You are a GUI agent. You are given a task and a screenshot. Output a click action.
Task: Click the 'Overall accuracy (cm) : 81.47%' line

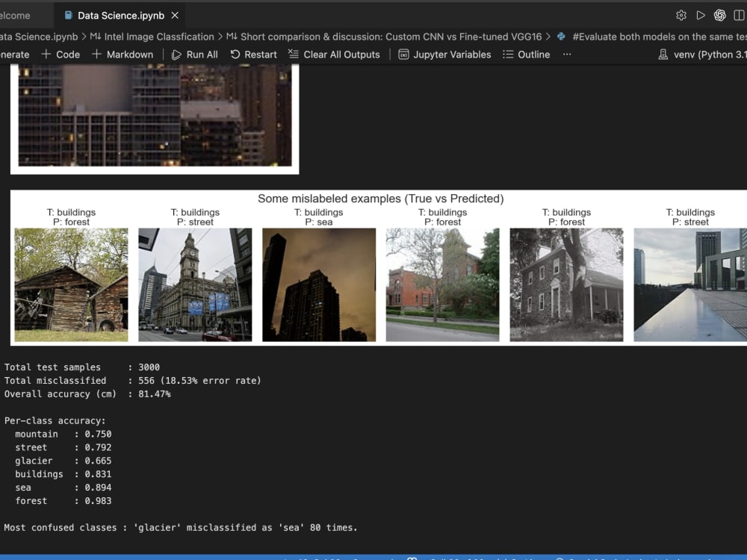pyautogui.click(x=87, y=393)
